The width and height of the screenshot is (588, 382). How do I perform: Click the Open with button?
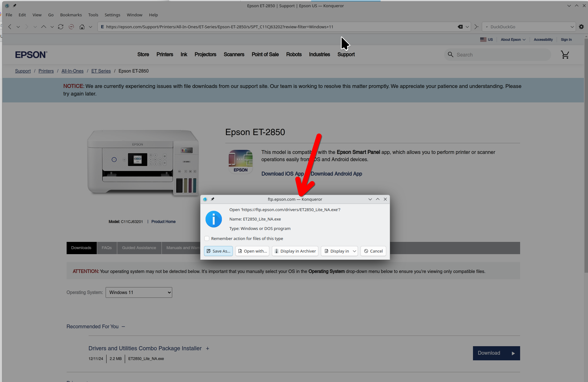[252, 251]
